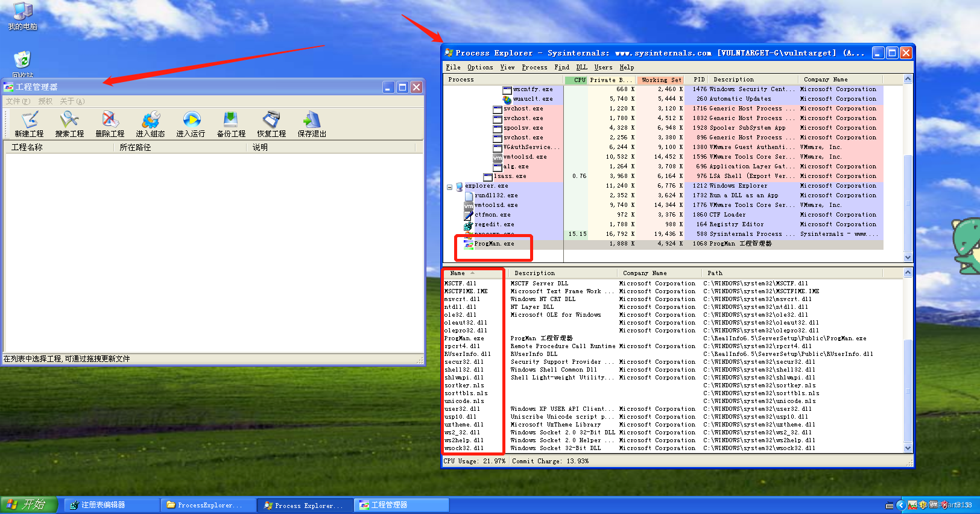980x514 pixels.
Task: Sort by the Working Set column header
Action: pos(660,80)
